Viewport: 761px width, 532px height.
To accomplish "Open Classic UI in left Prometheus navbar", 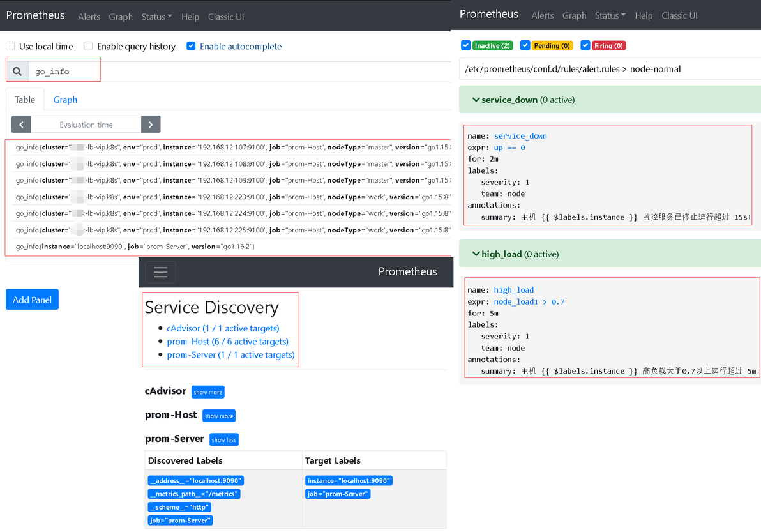I will pos(226,17).
